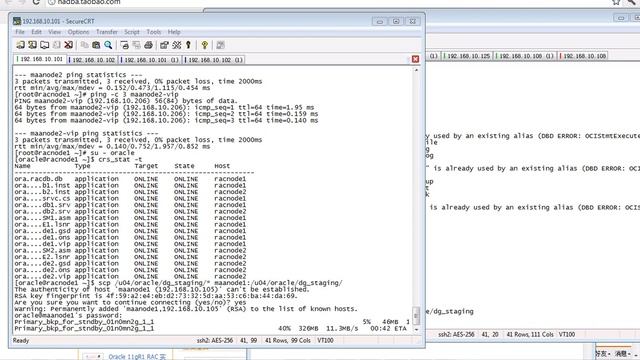
Task: Open the Edit menu
Action: click(x=36, y=32)
